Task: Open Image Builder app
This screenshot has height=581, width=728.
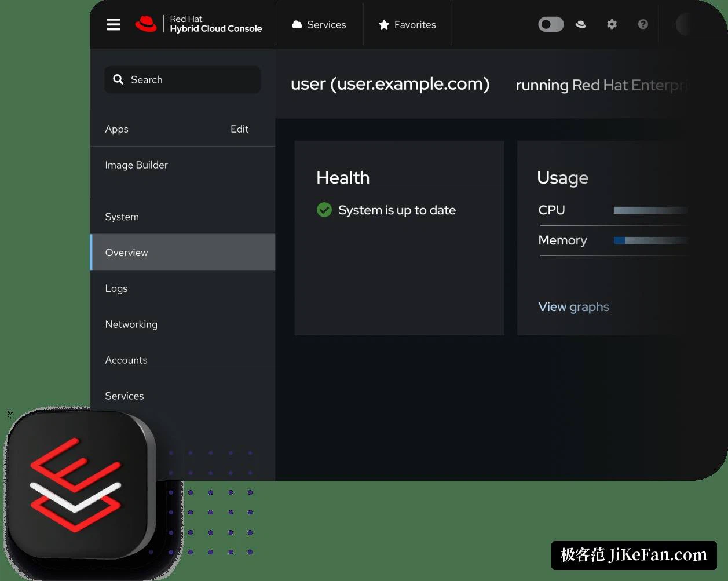Action: 136,165
